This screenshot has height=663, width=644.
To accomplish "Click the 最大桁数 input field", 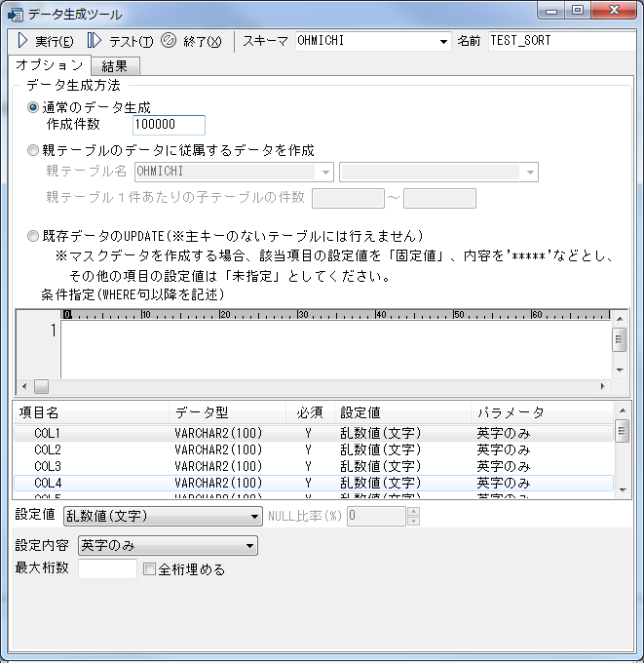I will (107, 569).
